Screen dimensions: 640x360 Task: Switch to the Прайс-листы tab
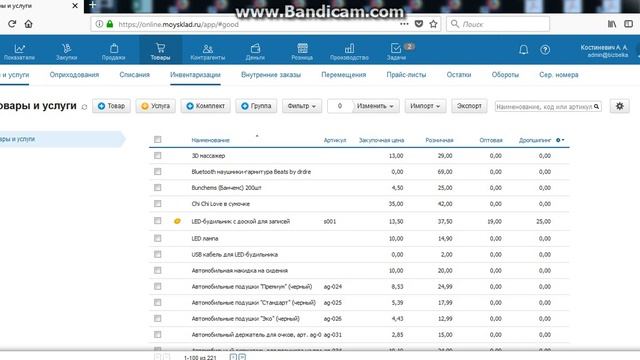pos(406,75)
